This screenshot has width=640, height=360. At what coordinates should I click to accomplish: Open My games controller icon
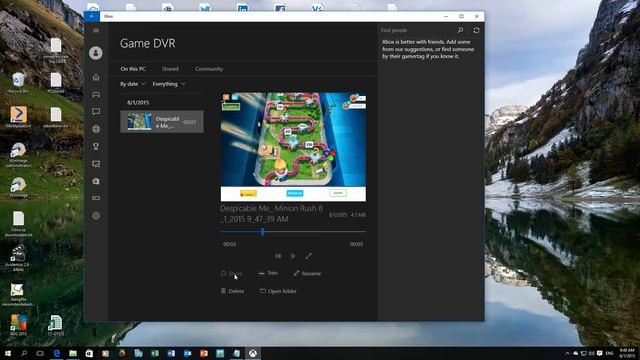coord(96,94)
